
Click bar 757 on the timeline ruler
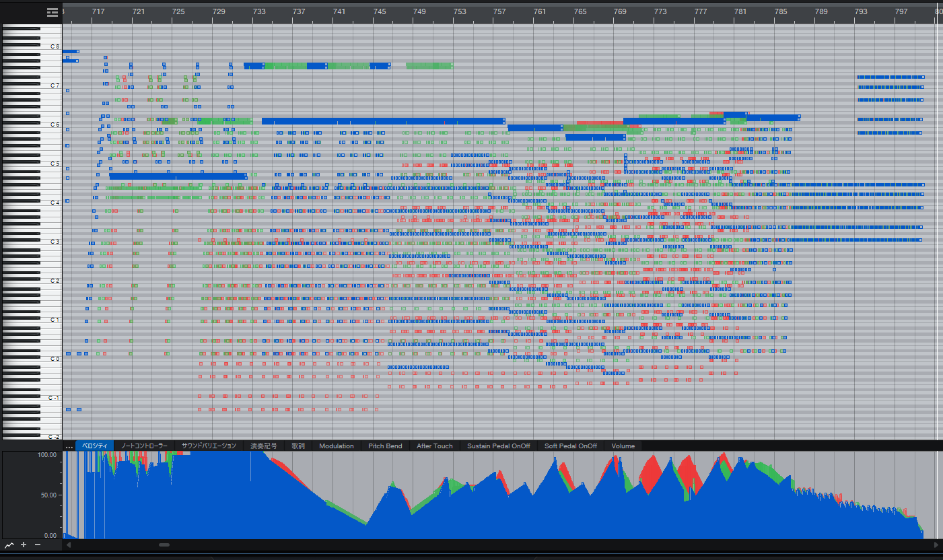click(x=499, y=12)
